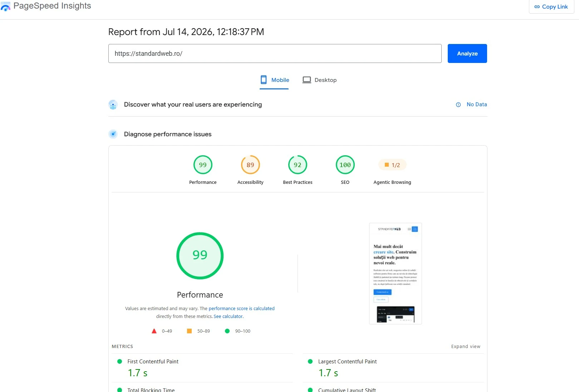Click the real users experience section icon

(113, 105)
